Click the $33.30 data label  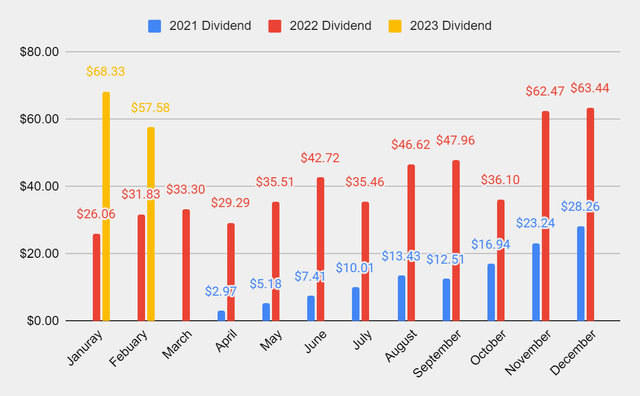click(x=186, y=189)
